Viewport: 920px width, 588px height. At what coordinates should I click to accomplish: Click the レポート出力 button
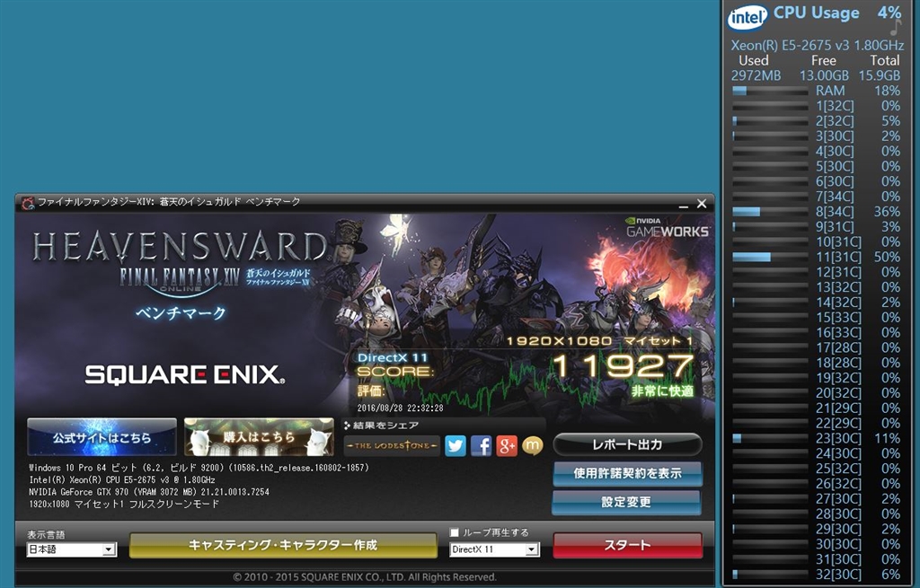[627, 444]
